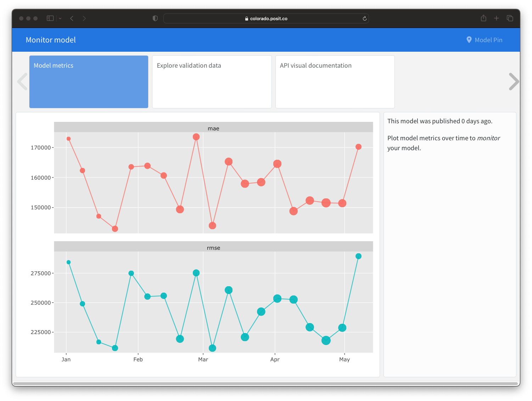Click the Monitor model title
Screen dimensions: 532x401
point(51,40)
